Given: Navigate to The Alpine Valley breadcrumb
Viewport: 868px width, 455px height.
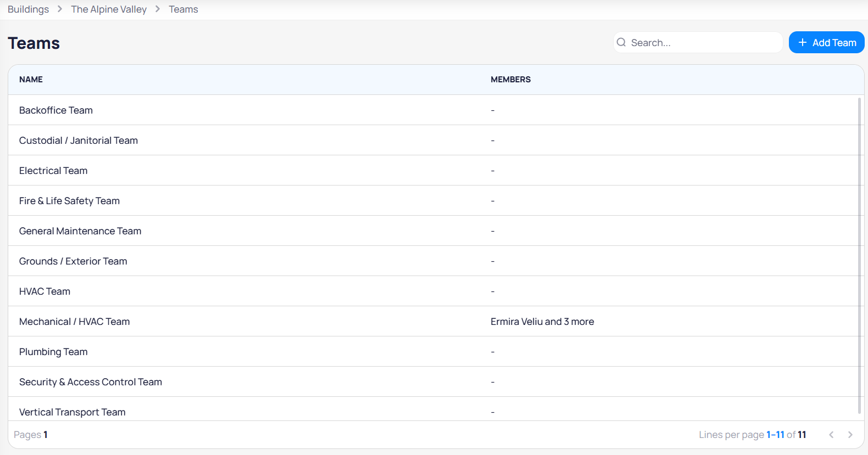Looking at the screenshot, I should coord(109,9).
